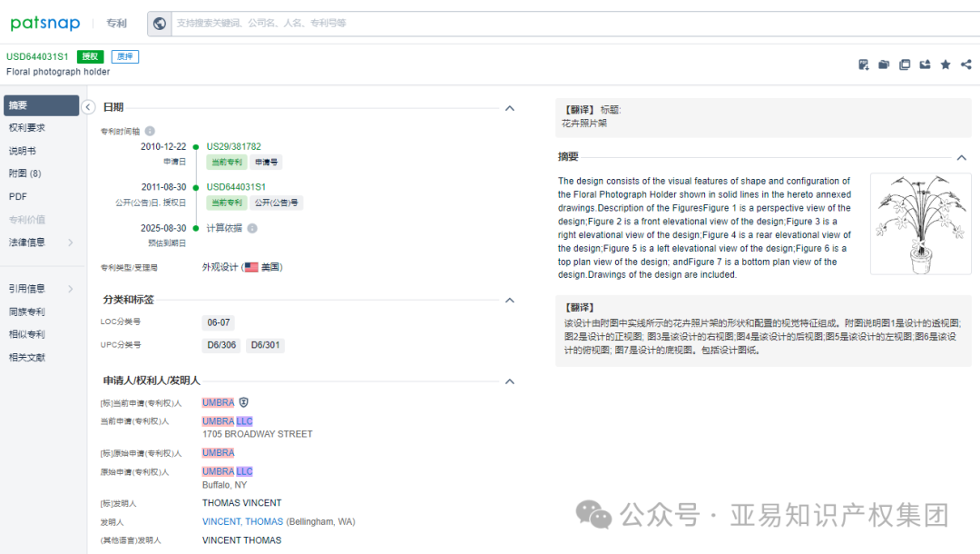Click info icon next to 专利时间轴
Viewport: 980px width, 554px height.
(x=150, y=131)
